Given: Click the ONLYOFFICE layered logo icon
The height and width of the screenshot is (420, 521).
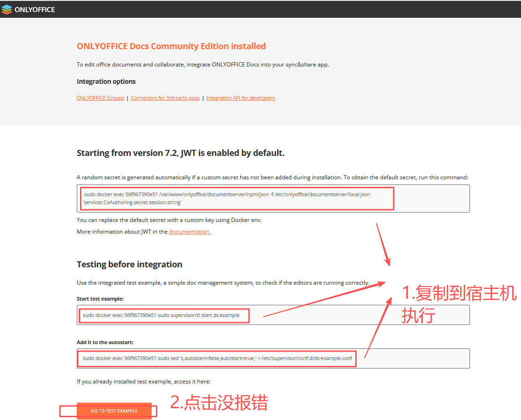Looking at the screenshot, I should point(7,9).
